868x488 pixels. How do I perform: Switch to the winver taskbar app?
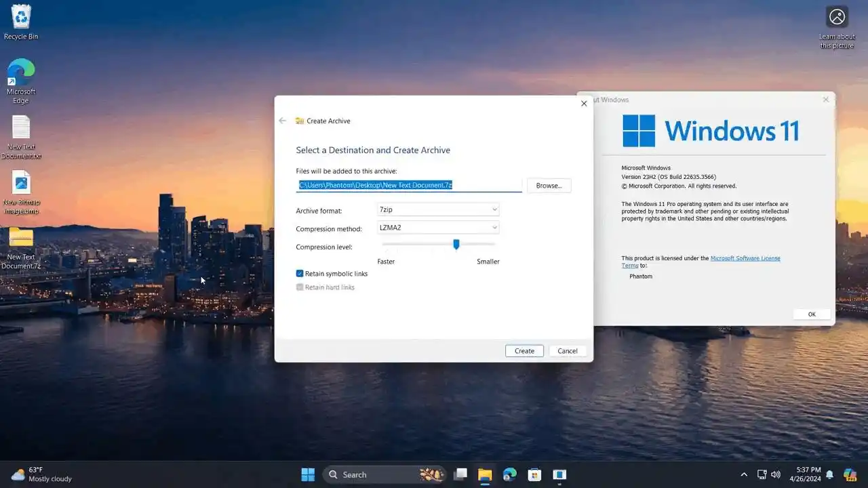click(559, 474)
